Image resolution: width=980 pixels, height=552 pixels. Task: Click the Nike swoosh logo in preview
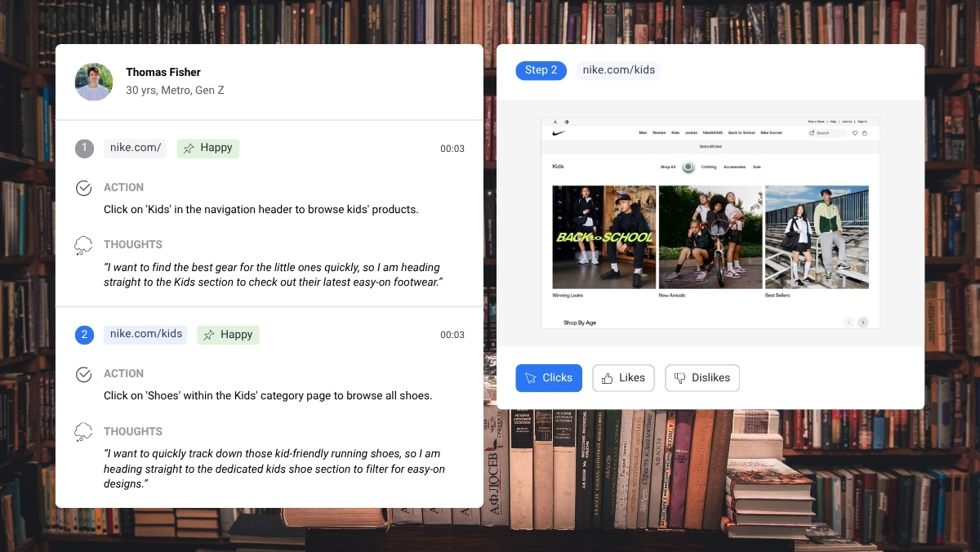click(559, 133)
